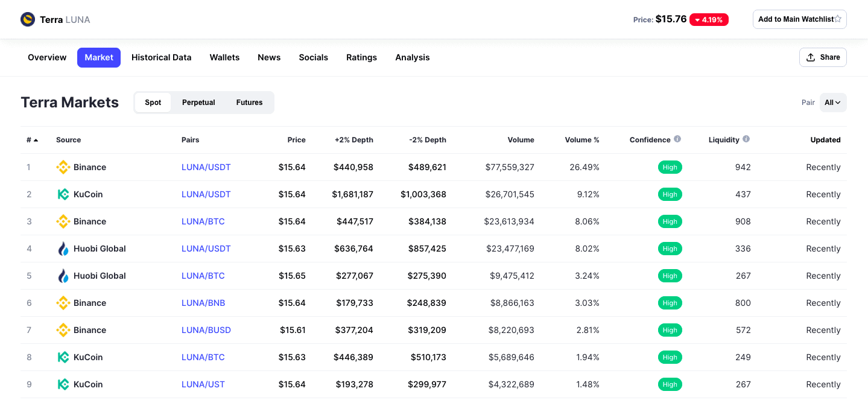The image size is (868, 400).
Task: Open the Overview tab
Action: 47,57
